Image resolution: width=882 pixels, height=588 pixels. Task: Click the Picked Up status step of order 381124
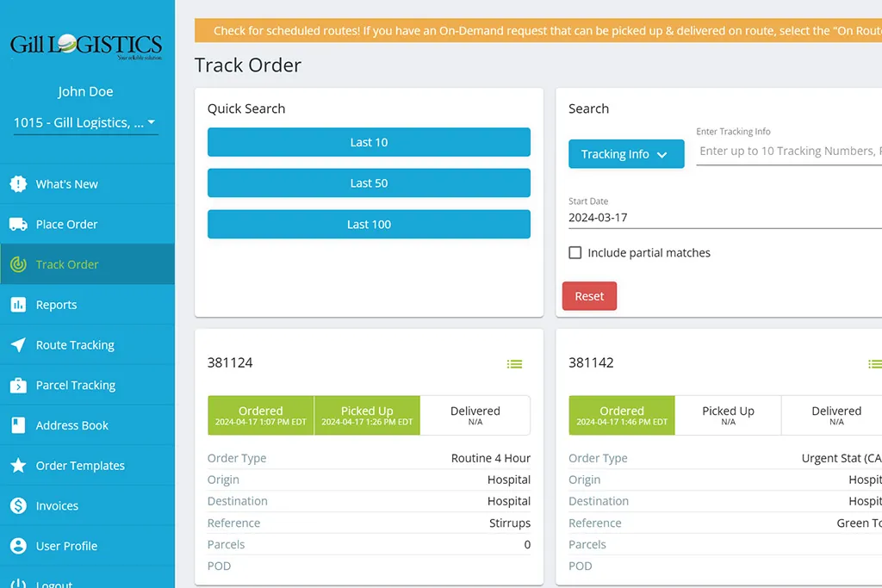point(367,415)
